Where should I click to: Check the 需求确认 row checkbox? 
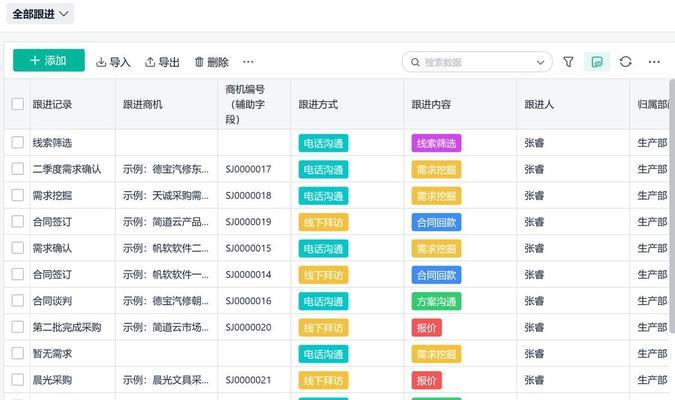click(x=18, y=248)
